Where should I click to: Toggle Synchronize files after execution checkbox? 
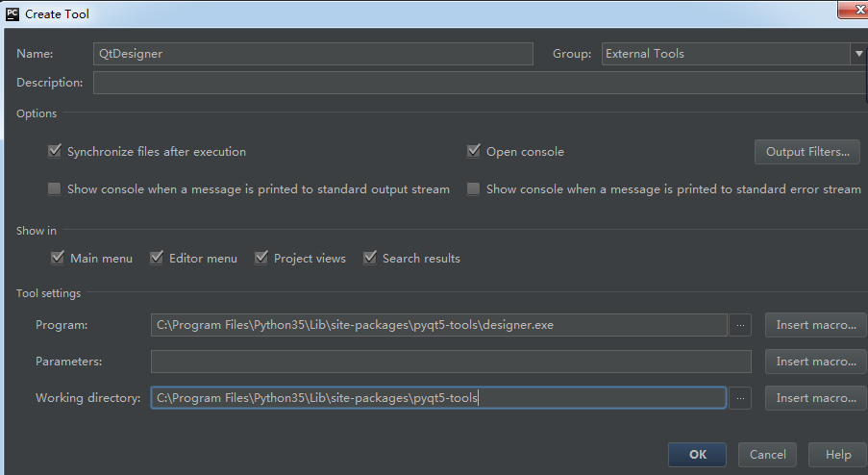point(55,152)
